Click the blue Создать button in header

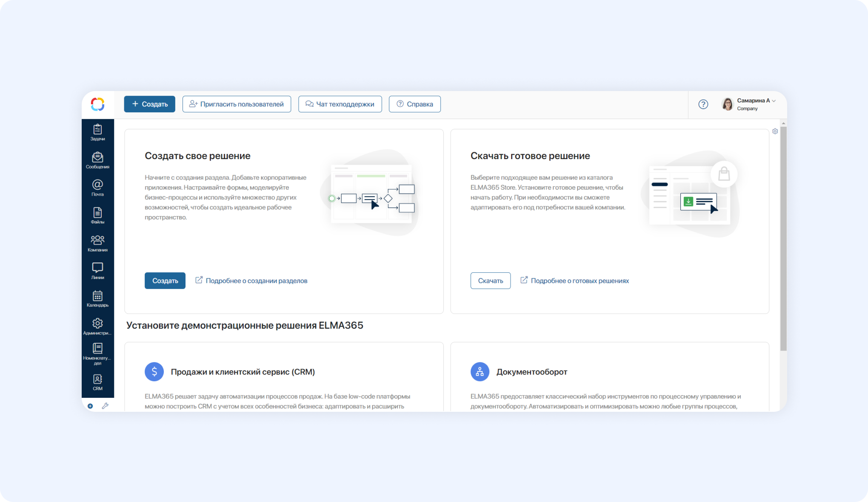[x=150, y=104]
